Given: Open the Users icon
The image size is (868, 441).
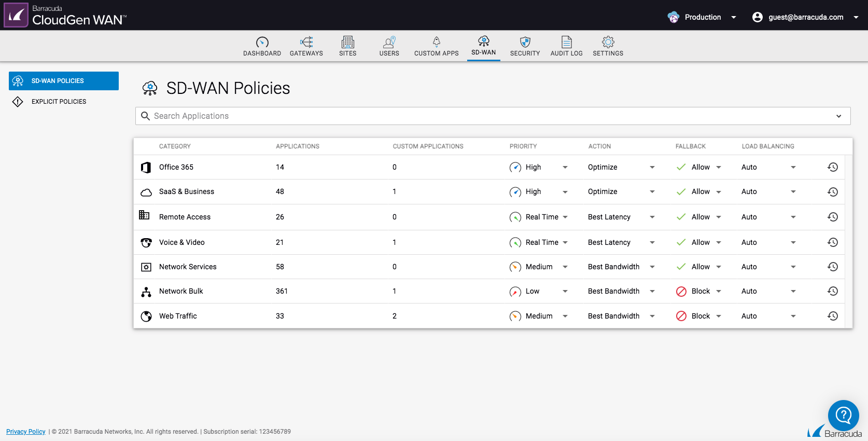Looking at the screenshot, I should 389,42.
